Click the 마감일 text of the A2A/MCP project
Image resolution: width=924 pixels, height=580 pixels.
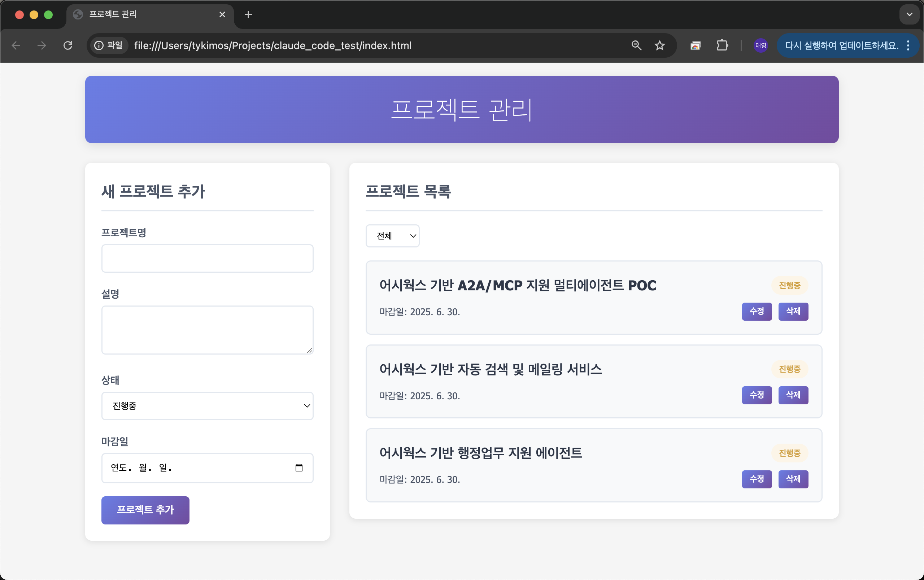tap(420, 312)
